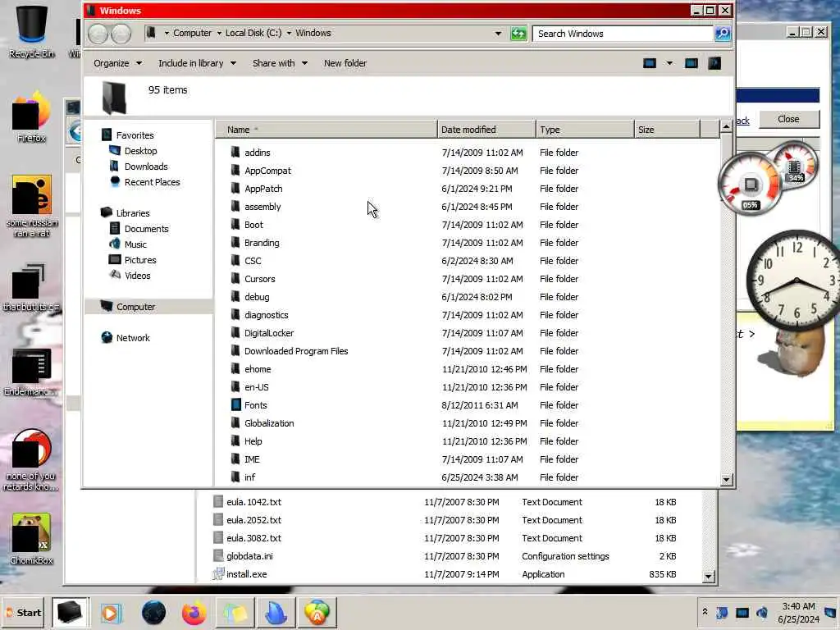Sort by the Size column header
This screenshot has height=630, width=840.
pyautogui.click(x=667, y=130)
